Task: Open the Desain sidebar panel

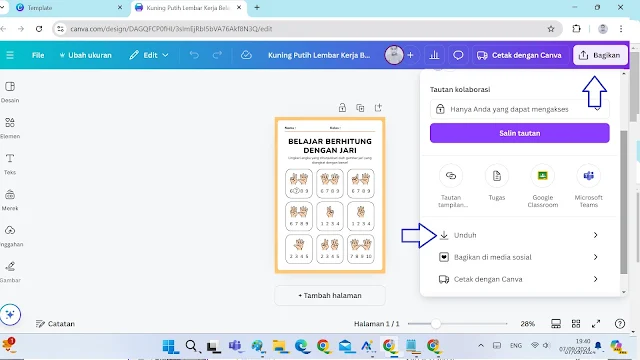Action: coord(10,92)
